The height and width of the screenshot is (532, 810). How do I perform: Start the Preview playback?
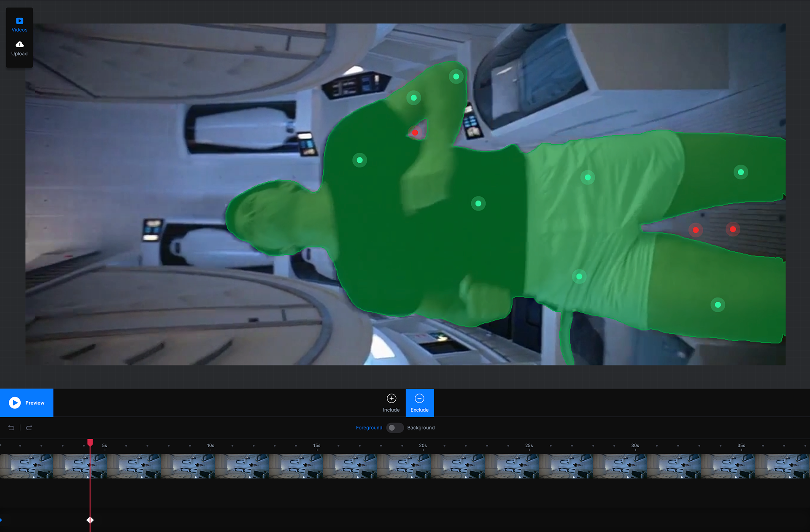click(27, 403)
